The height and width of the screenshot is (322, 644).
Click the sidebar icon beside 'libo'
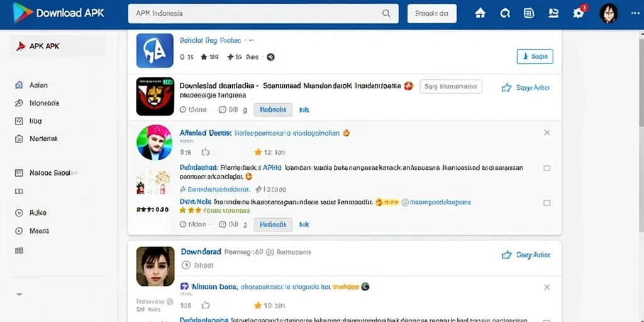18,121
